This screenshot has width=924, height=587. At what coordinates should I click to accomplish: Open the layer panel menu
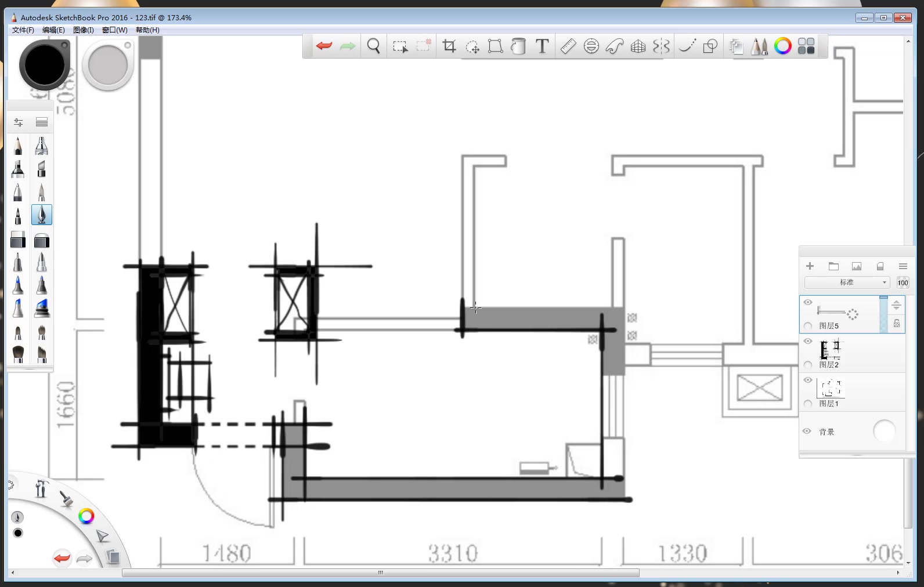click(903, 266)
